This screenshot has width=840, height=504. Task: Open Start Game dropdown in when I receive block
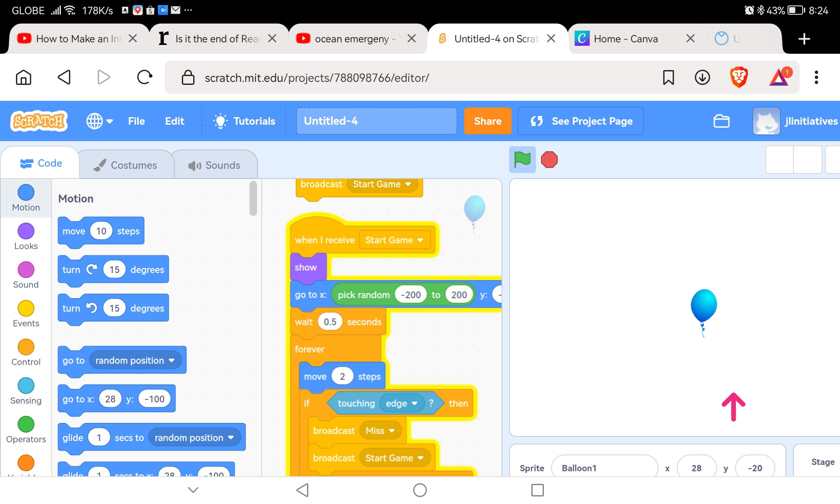[x=394, y=240]
